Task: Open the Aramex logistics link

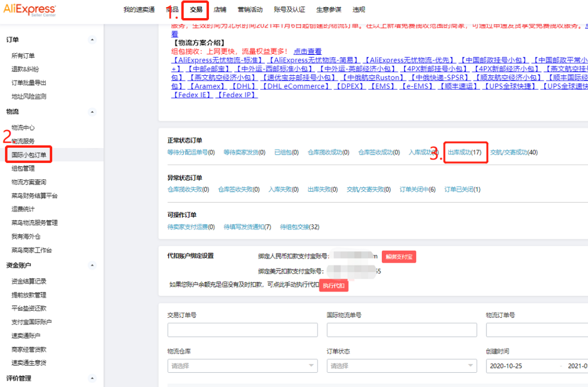Action: point(207,86)
